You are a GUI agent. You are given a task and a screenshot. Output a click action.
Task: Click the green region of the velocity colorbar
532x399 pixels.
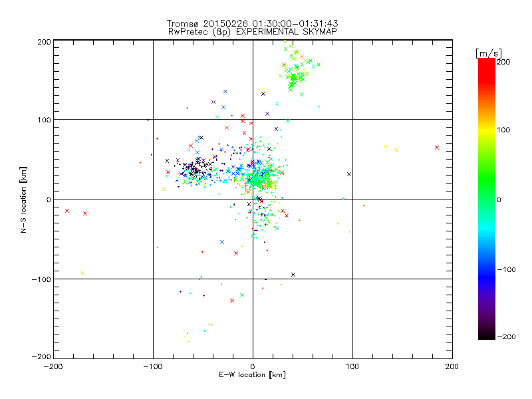tap(487, 180)
